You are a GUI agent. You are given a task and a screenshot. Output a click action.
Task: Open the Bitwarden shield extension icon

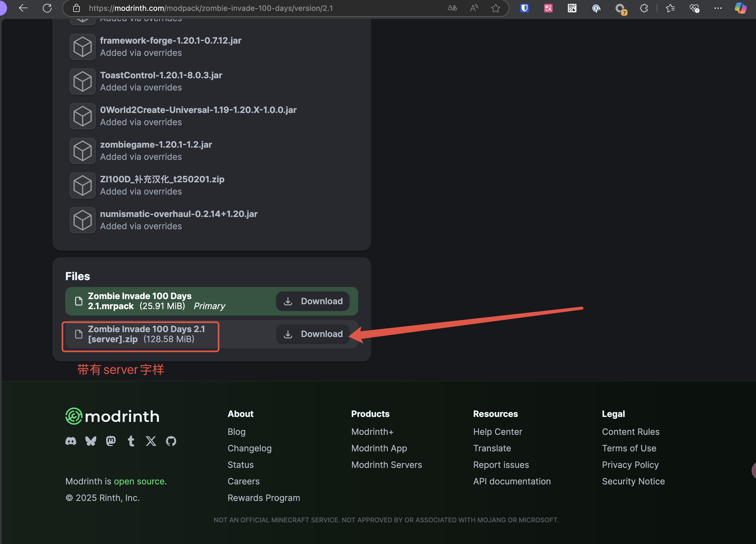pyautogui.click(x=524, y=8)
